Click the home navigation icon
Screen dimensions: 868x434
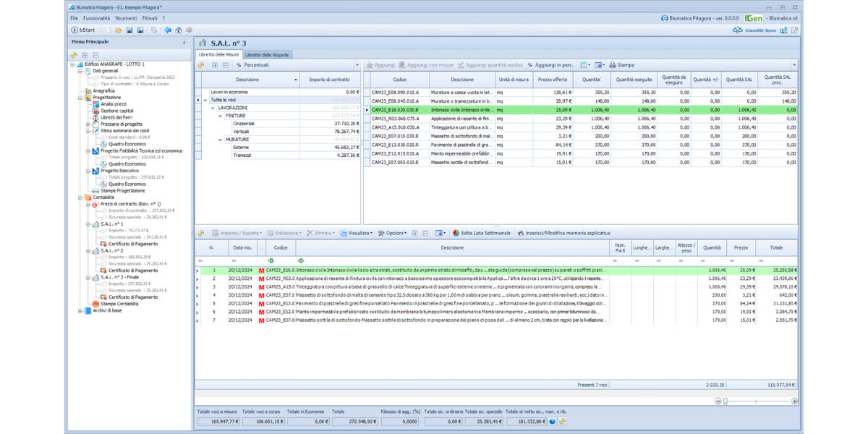click(x=179, y=30)
